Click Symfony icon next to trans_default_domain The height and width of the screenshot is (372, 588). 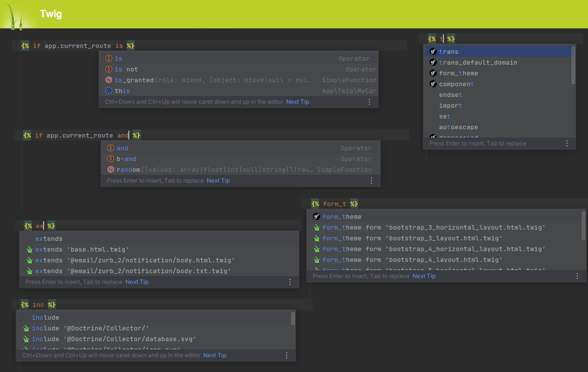point(433,63)
